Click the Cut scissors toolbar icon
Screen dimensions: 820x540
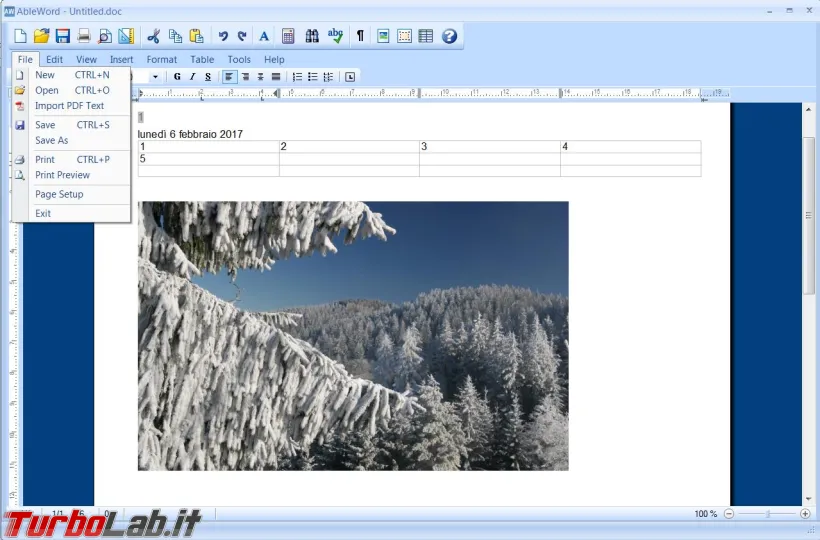coord(154,36)
